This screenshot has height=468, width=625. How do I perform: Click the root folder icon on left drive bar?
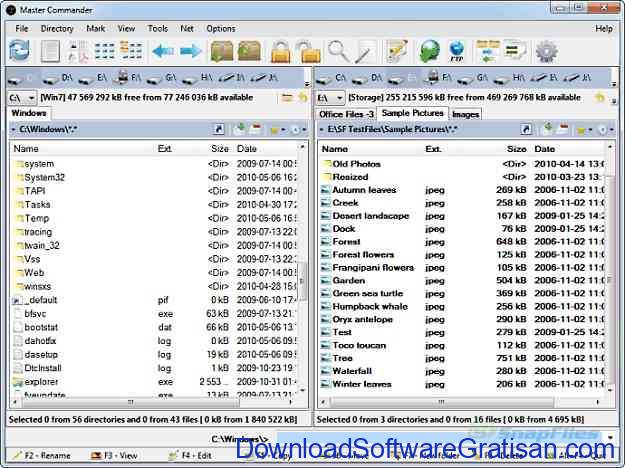(286, 98)
